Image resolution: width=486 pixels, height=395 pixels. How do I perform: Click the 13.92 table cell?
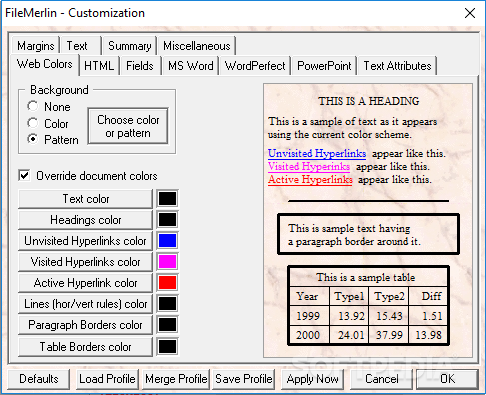click(349, 316)
